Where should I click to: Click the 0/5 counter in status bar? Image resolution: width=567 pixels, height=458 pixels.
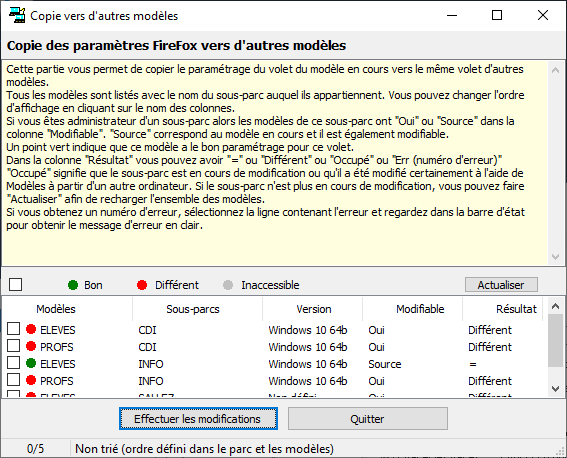click(35, 449)
